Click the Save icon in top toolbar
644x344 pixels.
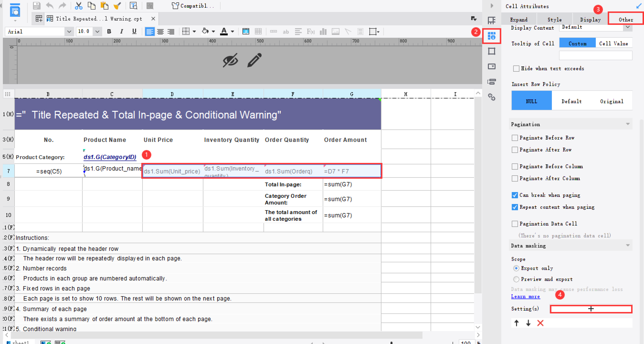pos(37,5)
